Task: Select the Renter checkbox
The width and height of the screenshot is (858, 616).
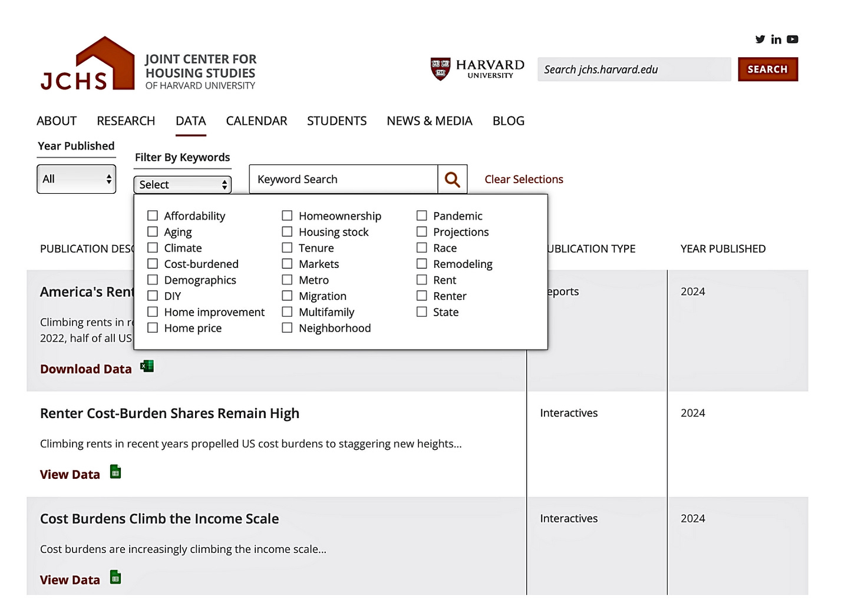Action: [x=422, y=296]
